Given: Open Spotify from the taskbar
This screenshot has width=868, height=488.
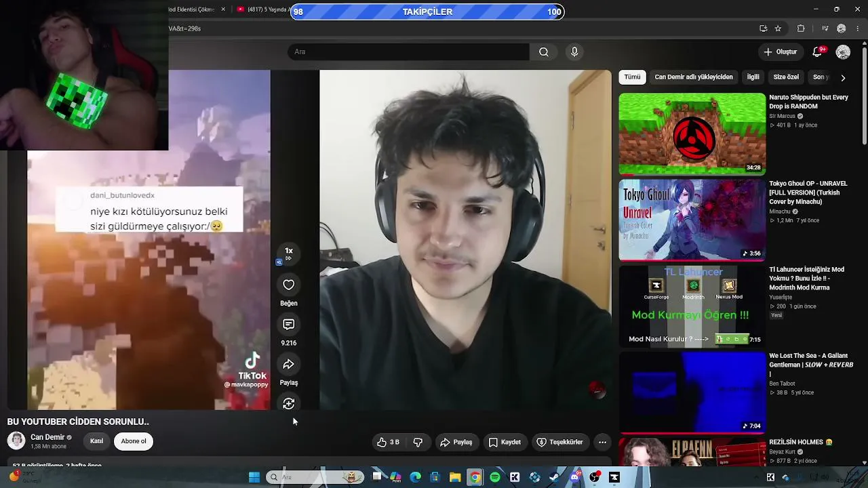Looking at the screenshot, I should click(x=495, y=477).
